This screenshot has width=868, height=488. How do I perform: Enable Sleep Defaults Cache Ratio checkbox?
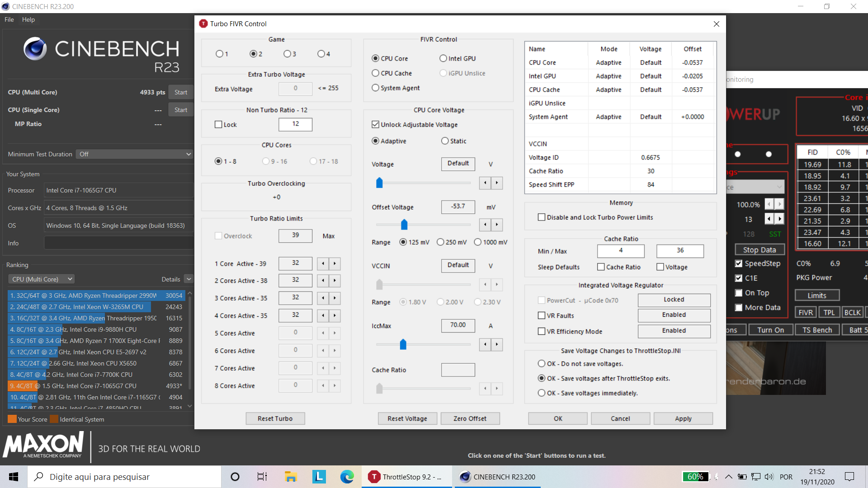(x=619, y=267)
